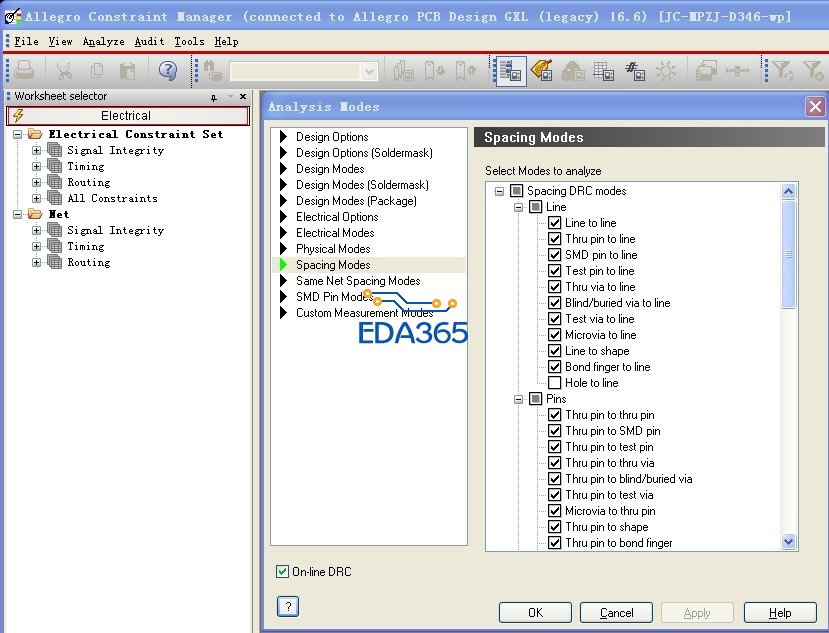This screenshot has width=829, height=633.
Task: Click the gray cloud-shaped toolbar icon
Action: (573, 70)
